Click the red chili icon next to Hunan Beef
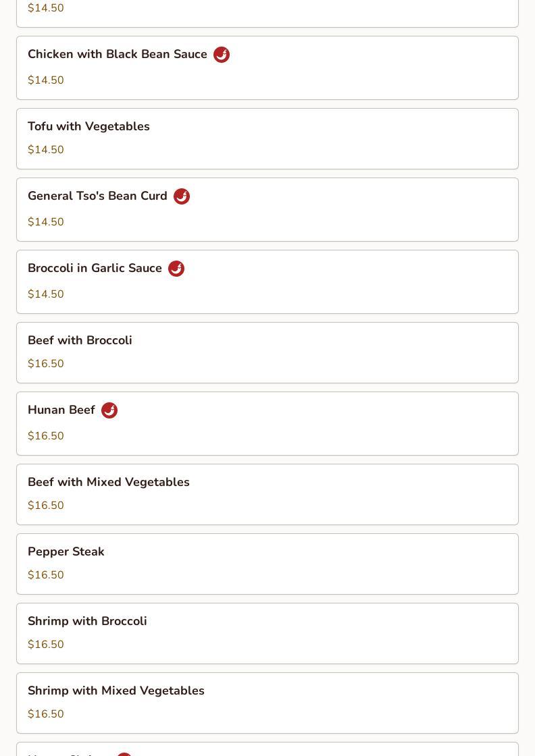 (109, 410)
